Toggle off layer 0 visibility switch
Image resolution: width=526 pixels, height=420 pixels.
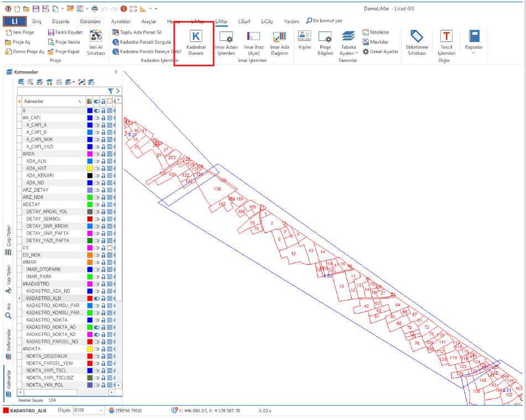click(97, 111)
